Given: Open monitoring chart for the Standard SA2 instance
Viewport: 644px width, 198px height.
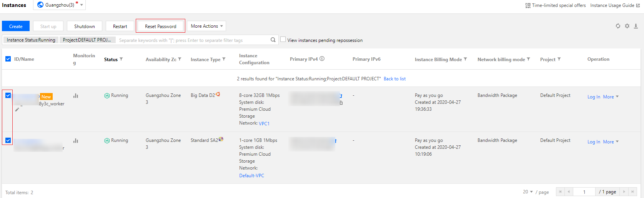Looking at the screenshot, I should (76, 141).
